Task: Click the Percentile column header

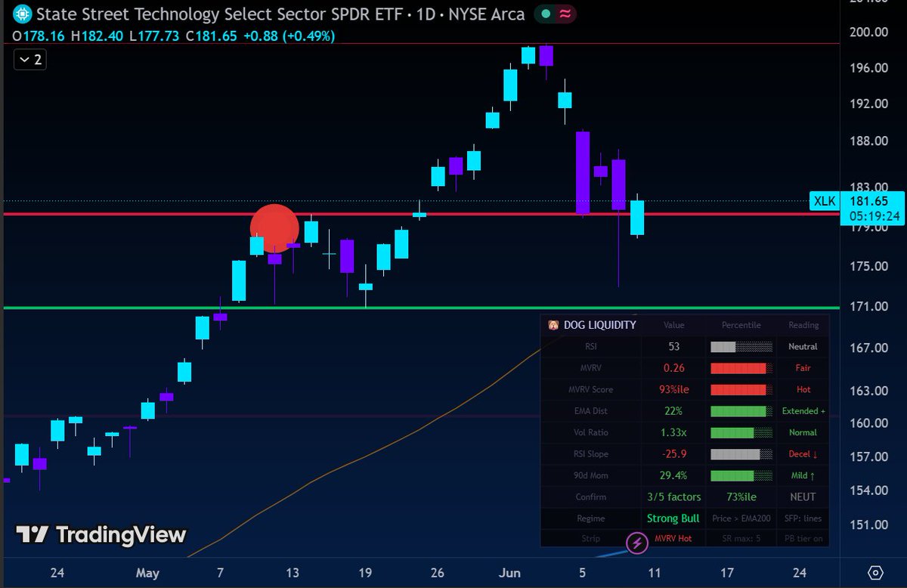Action: (x=740, y=325)
